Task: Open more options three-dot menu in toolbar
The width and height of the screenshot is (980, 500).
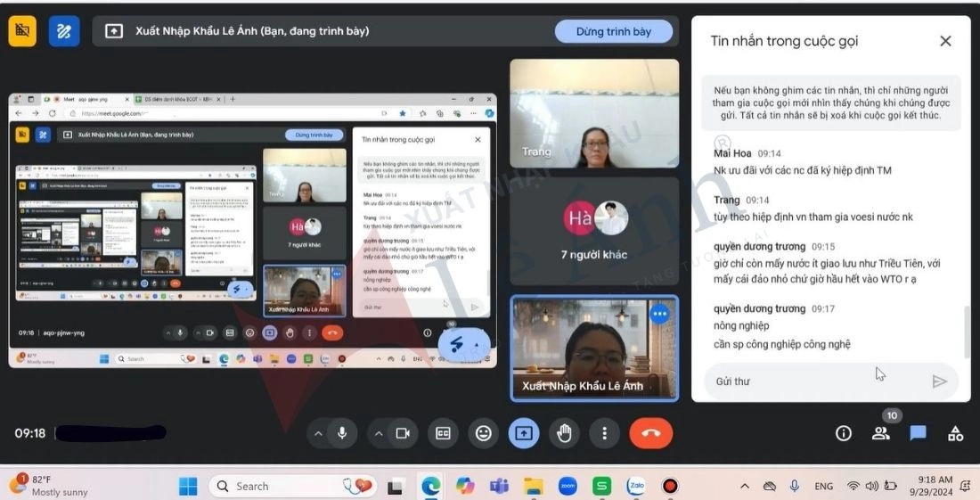Action: click(x=605, y=433)
